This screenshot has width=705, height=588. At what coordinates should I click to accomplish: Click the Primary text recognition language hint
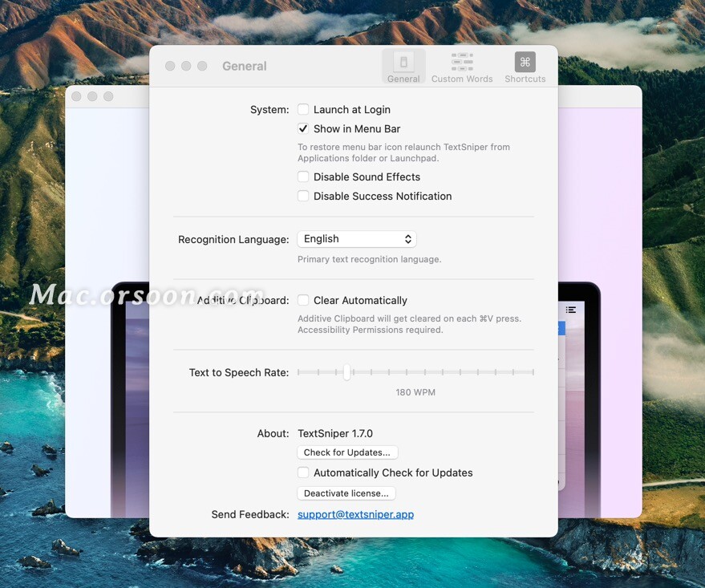(369, 259)
